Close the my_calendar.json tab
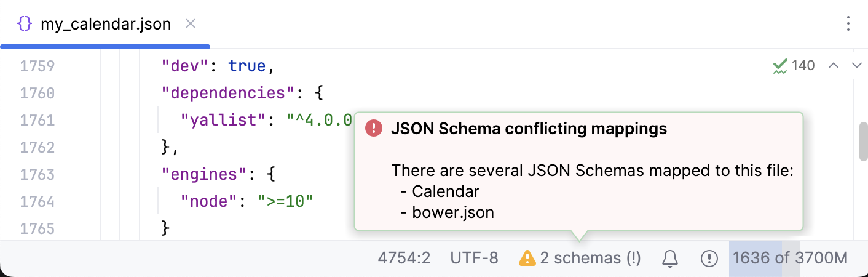The height and width of the screenshot is (277, 868). (191, 24)
